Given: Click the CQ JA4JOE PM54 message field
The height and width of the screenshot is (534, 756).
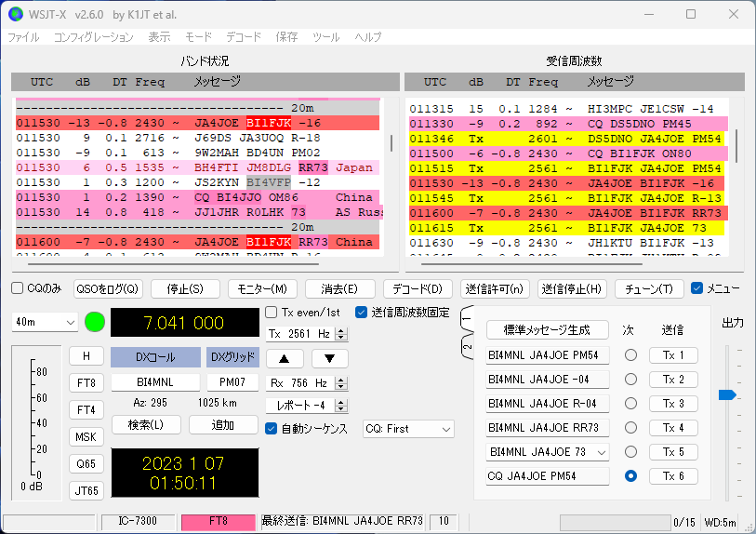Looking at the screenshot, I should (x=547, y=476).
